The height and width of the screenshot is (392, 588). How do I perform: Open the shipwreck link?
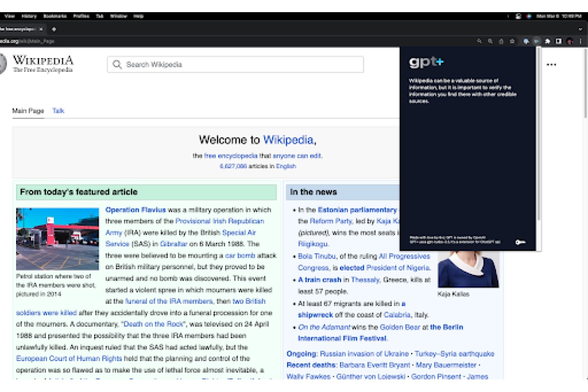[315, 315]
